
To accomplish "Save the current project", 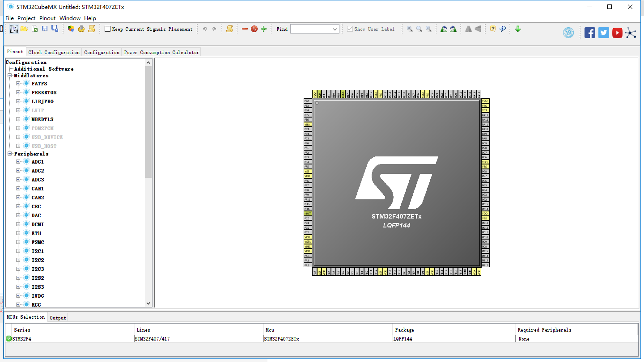I will click(44, 29).
